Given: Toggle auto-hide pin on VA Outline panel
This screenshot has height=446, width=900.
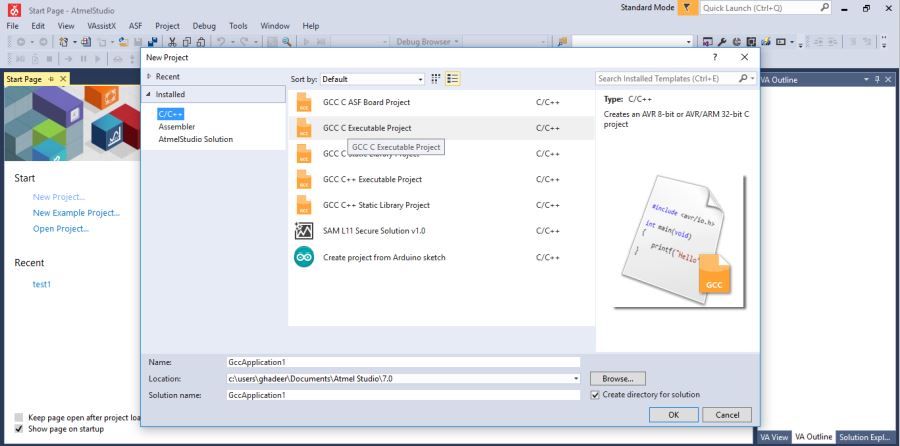Looking at the screenshot, I should [x=877, y=80].
